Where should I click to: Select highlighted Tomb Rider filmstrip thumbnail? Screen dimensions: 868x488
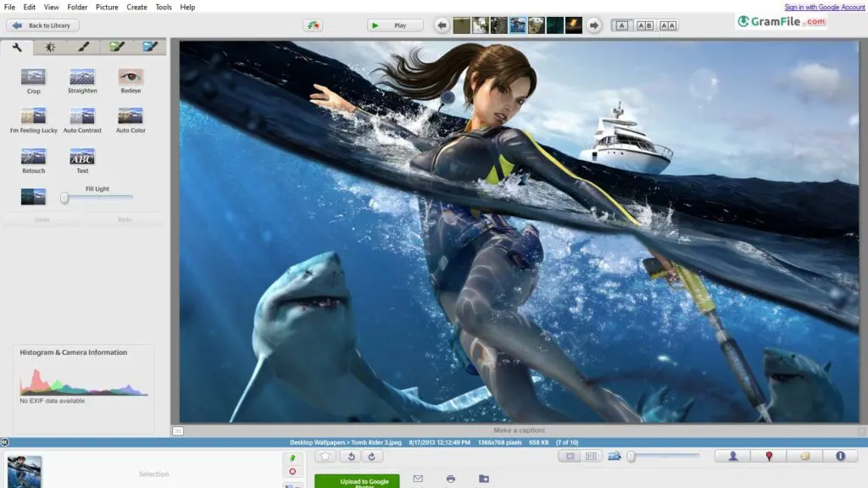point(518,25)
